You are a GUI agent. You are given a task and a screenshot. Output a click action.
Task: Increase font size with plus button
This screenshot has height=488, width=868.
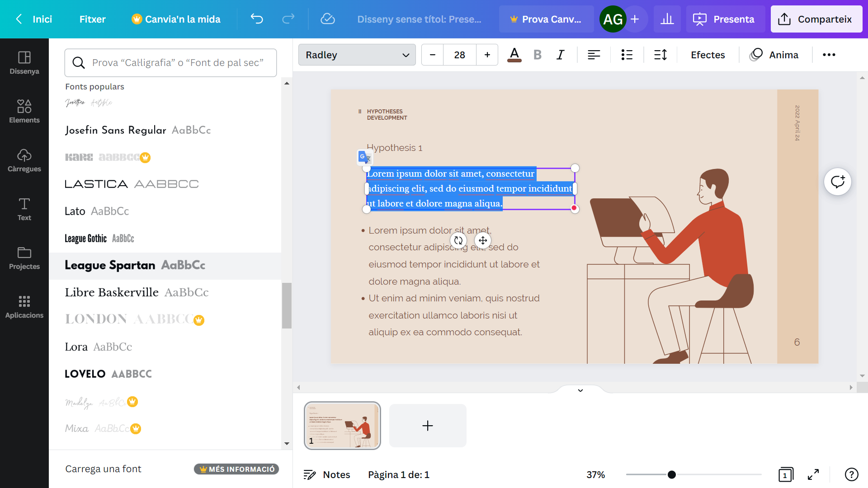click(487, 55)
